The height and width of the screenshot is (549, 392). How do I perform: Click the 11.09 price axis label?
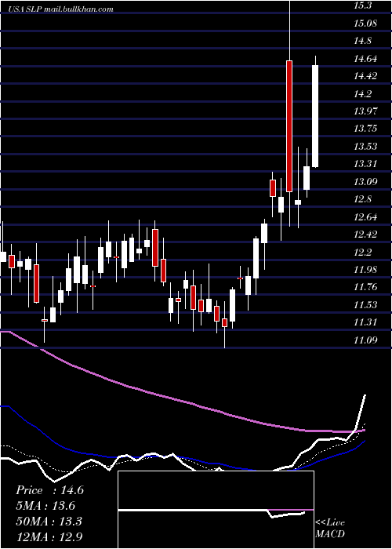click(365, 340)
